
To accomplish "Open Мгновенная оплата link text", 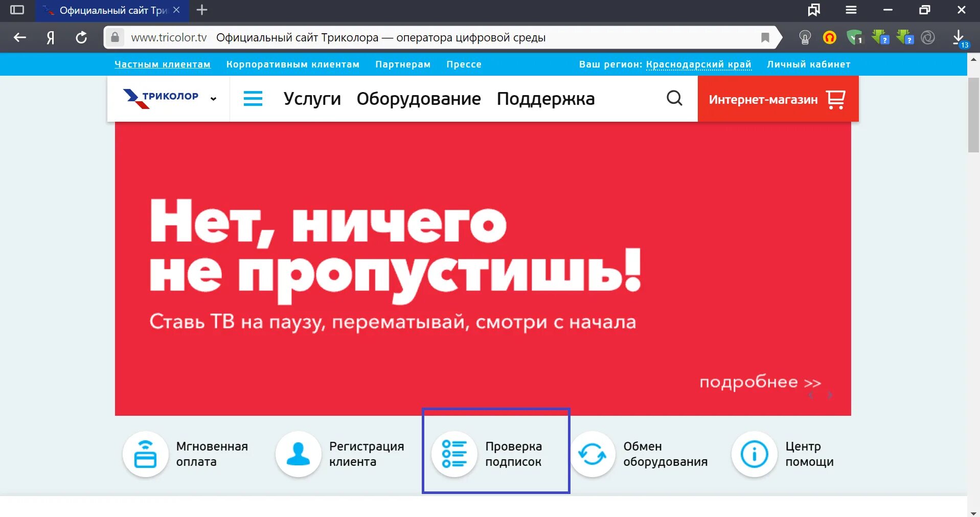I will pos(212,454).
